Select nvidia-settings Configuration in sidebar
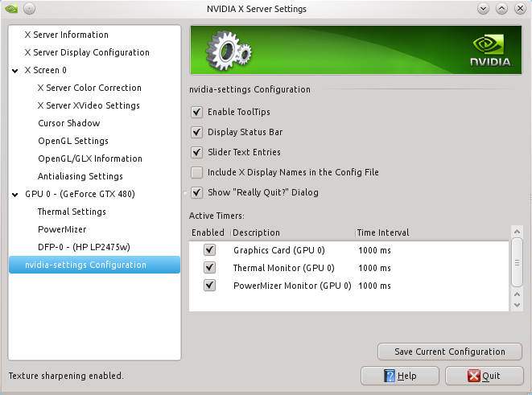This screenshot has height=395, width=532. click(x=94, y=265)
